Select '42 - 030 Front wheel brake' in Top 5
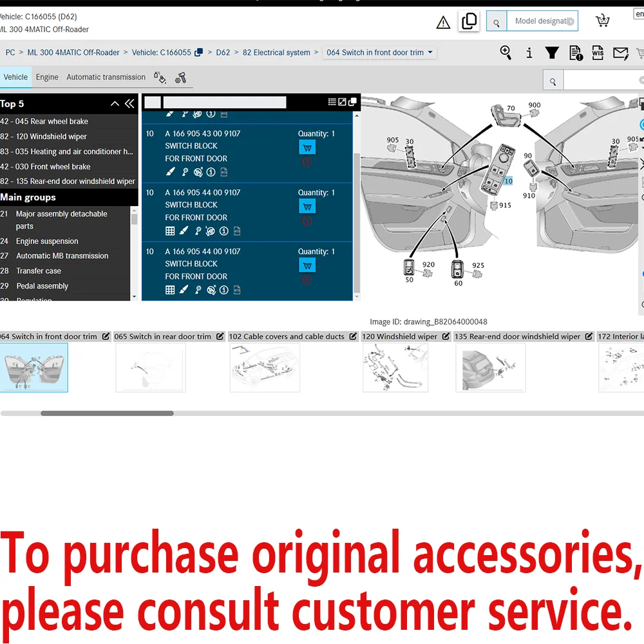 pyautogui.click(x=45, y=166)
